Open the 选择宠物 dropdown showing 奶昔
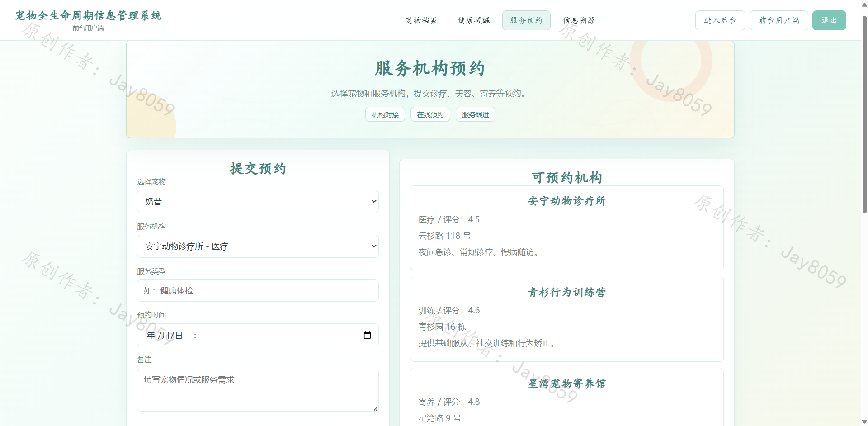Image resolution: width=868 pixels, height=426 pixels. (x=258, y=201)
